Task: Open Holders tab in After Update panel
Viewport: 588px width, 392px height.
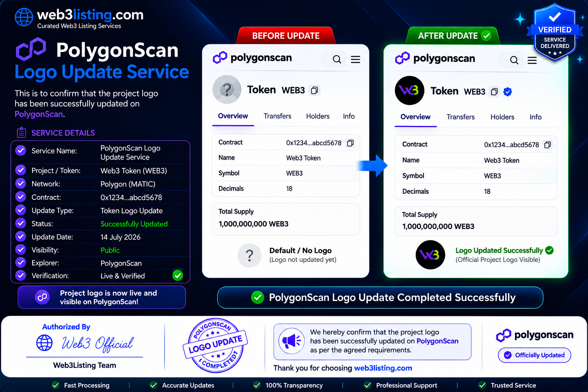Action: [x=502, y=117]
